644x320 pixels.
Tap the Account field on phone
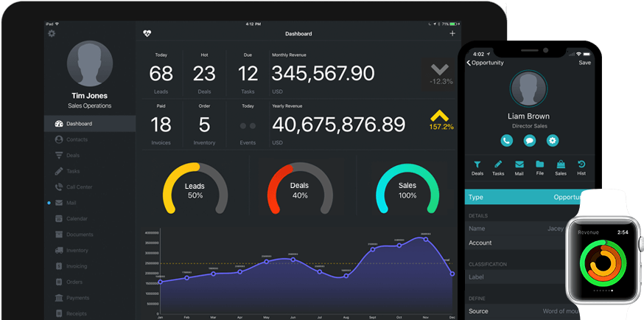516,243
